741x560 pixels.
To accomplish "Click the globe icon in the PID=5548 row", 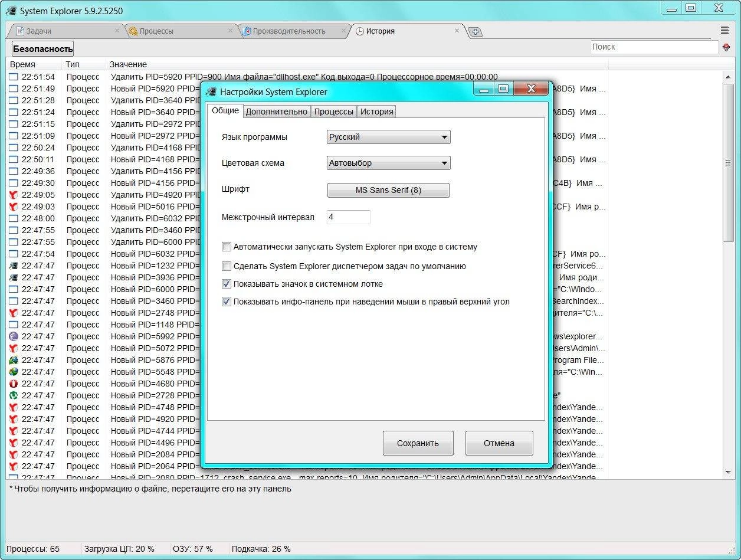I will [14, 372].
